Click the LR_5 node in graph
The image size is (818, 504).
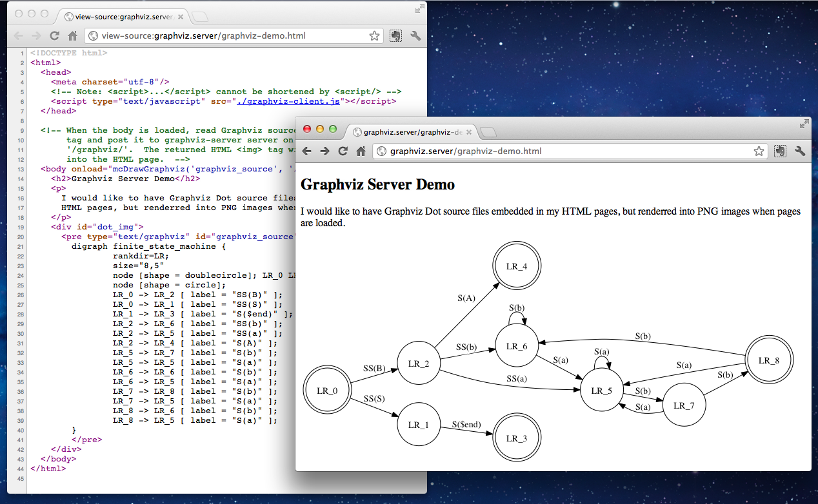(601, 391)
